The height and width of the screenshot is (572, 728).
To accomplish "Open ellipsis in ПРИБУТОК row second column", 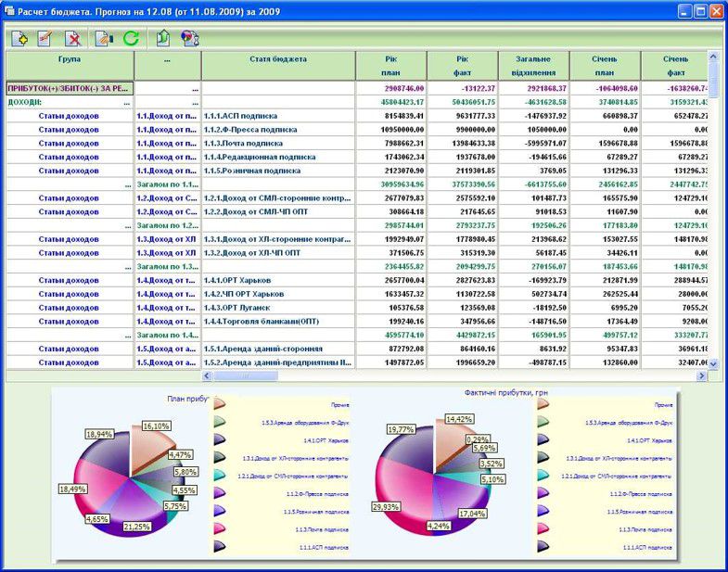I will (x=195, y=89).
